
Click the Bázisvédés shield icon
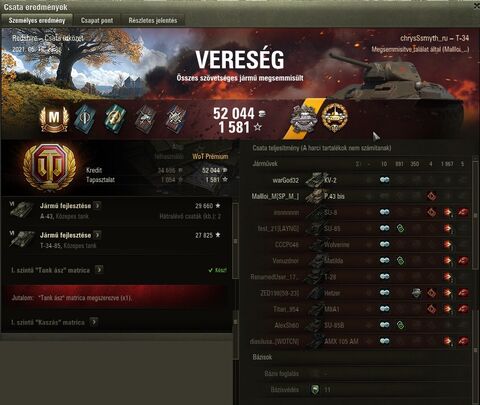coord(315,389)
